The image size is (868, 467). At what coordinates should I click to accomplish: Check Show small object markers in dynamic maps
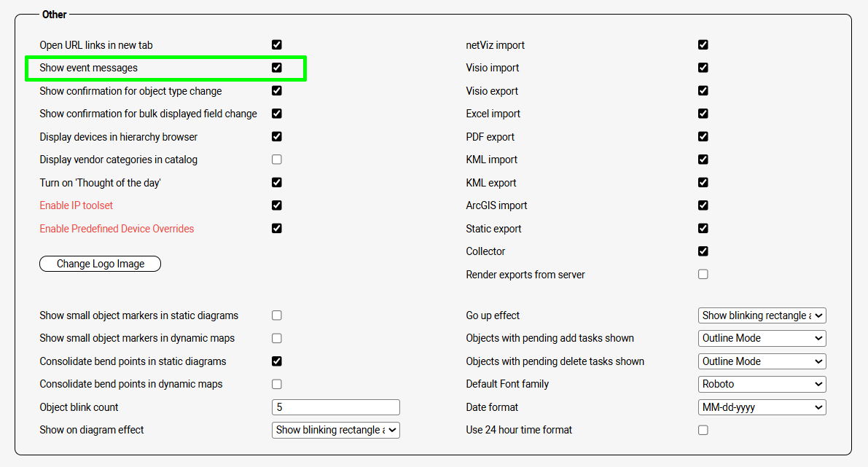[277, 338]
